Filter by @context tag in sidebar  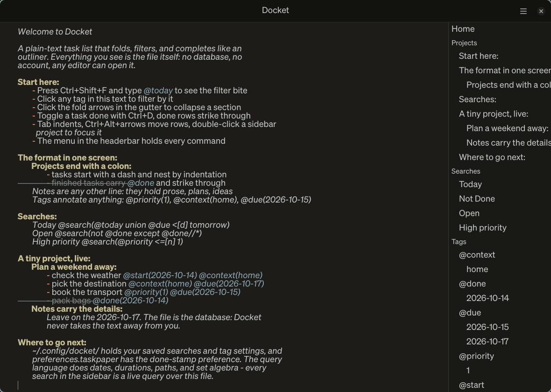477,255
